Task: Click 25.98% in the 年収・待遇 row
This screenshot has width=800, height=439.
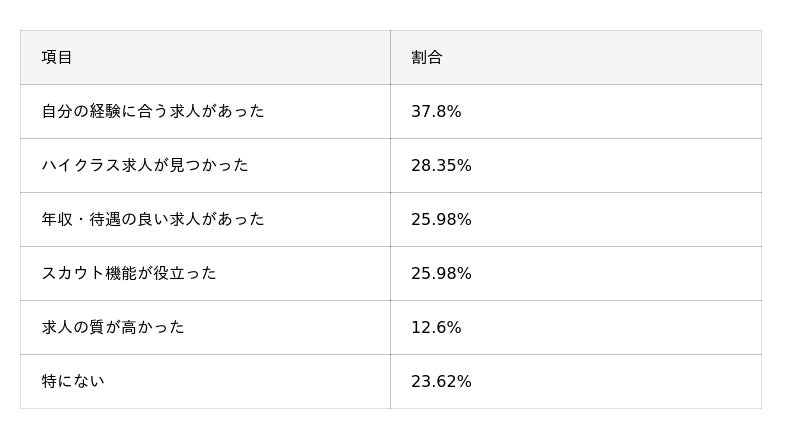Action: [x=441, y=219]
